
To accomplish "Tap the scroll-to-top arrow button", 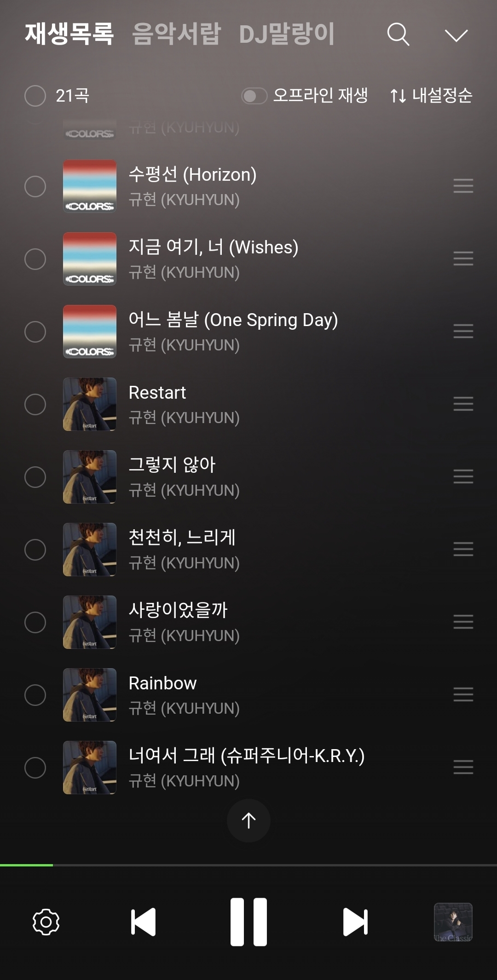I will point(248,820).
